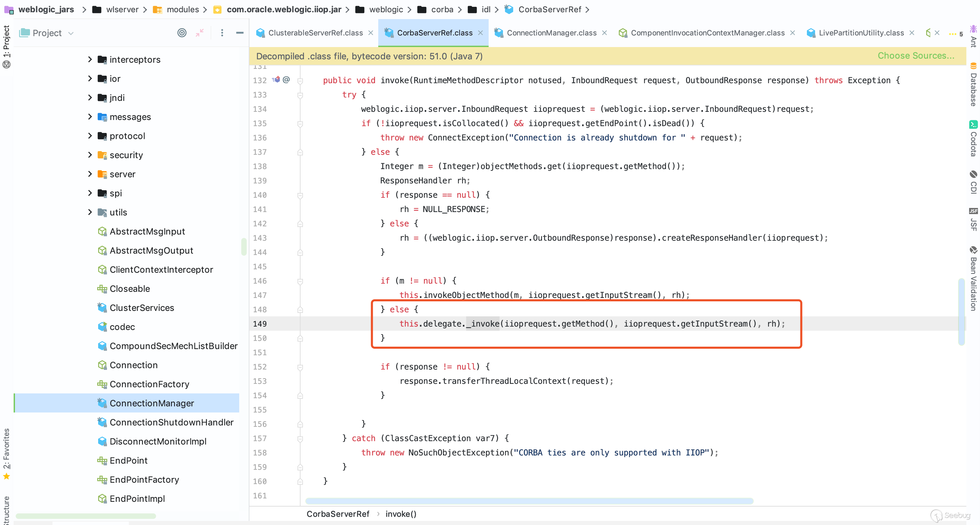Click the com.oracle.weblogic.iiop.jar breadcrumb
The width and height of the screenshot is (980, 525).
284,10
